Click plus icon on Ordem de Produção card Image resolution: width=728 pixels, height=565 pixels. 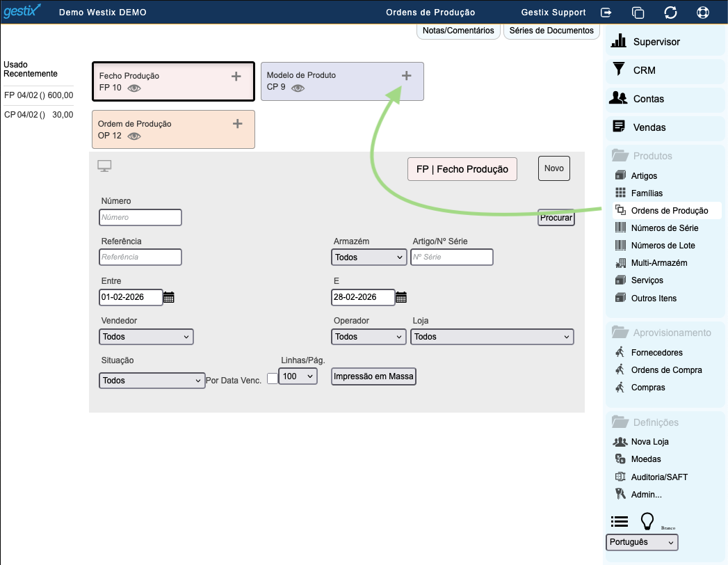(237, 124)
